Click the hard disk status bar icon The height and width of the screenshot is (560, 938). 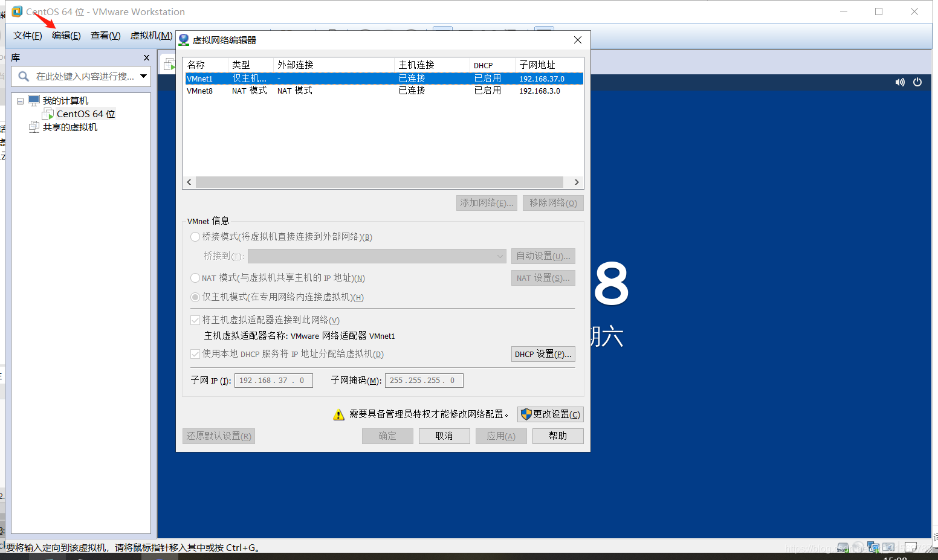843,548
